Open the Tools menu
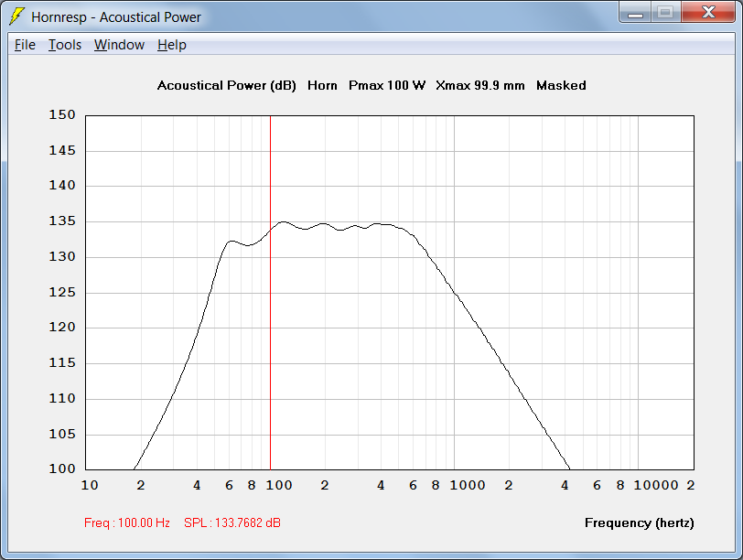Image resolution: width=743 pixels, height=560 pixels. 65,45
